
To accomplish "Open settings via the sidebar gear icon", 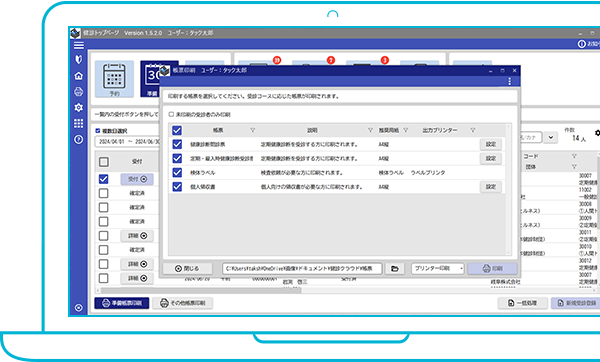I will click(78, 108).
